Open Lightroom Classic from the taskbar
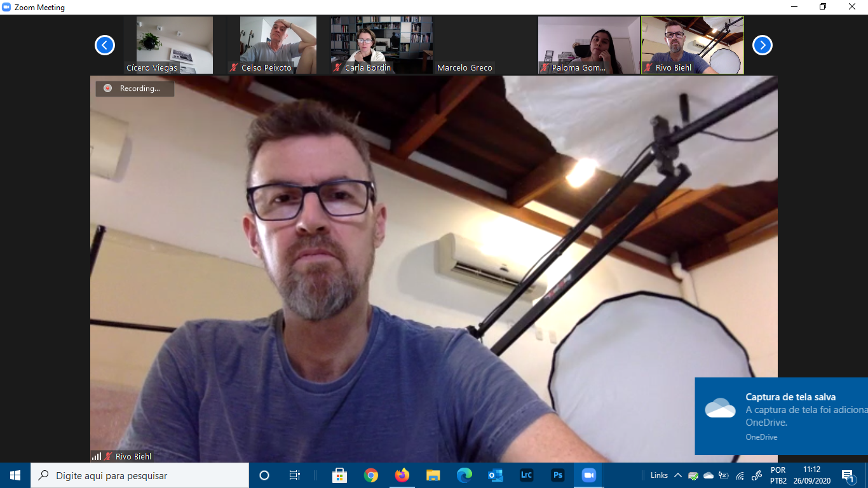Viewport: 868px width, 488px height. [526, 475]
